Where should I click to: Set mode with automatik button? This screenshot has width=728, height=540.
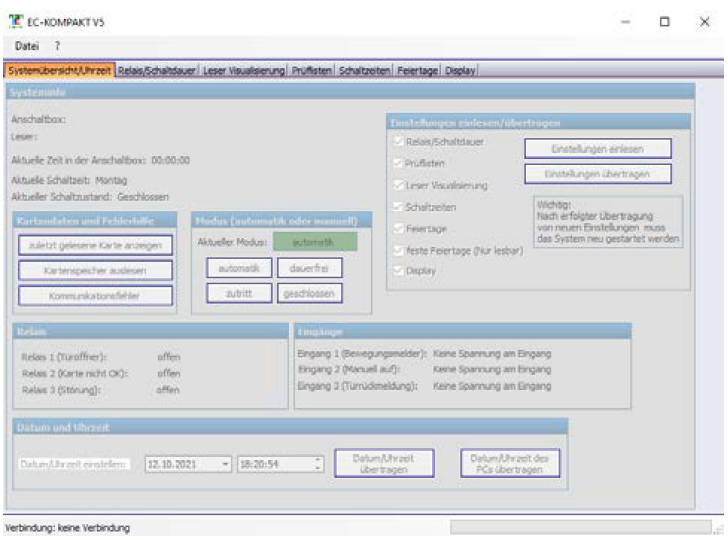pos(239,268)
